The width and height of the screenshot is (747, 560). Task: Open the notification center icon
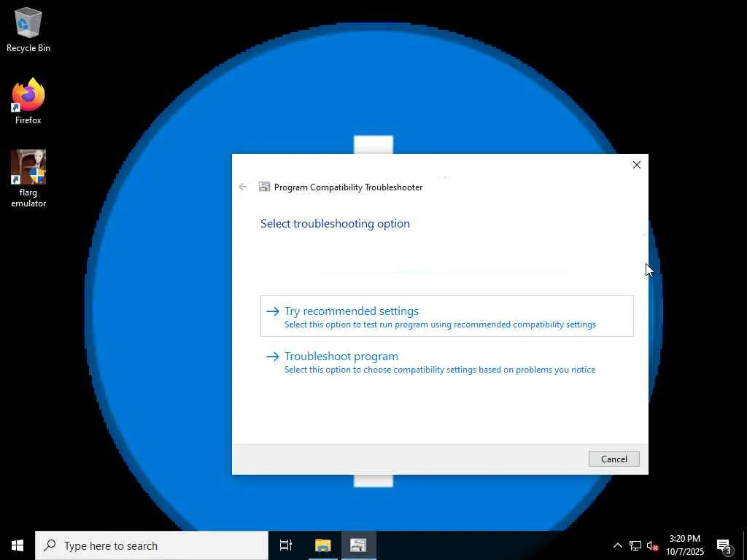point(724,545)
